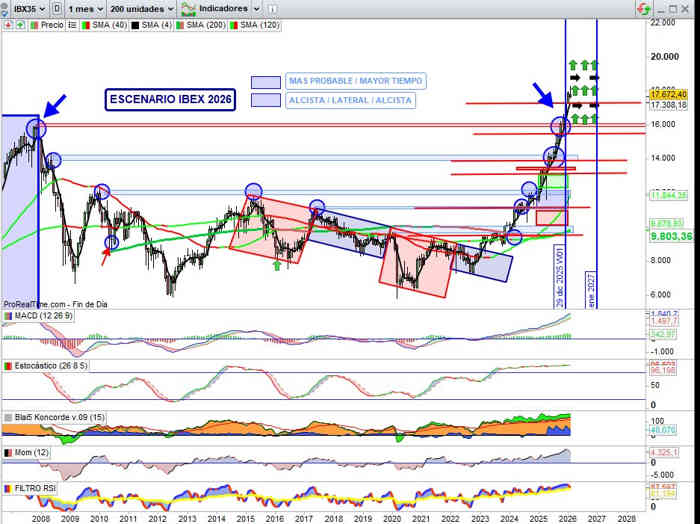This screenshot has height=524, width=700.
Task: Toggle the SMA (200) moving average label
Action: pos(194,23)
